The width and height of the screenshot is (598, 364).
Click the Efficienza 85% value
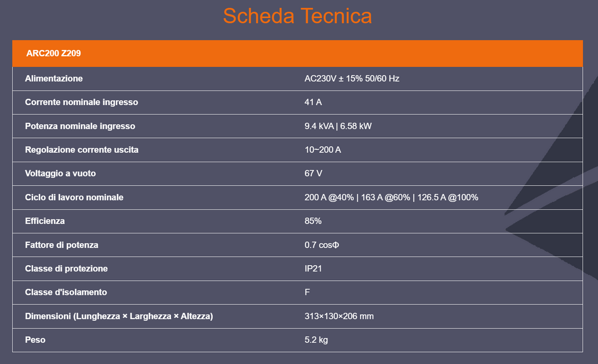click(313, 221)
